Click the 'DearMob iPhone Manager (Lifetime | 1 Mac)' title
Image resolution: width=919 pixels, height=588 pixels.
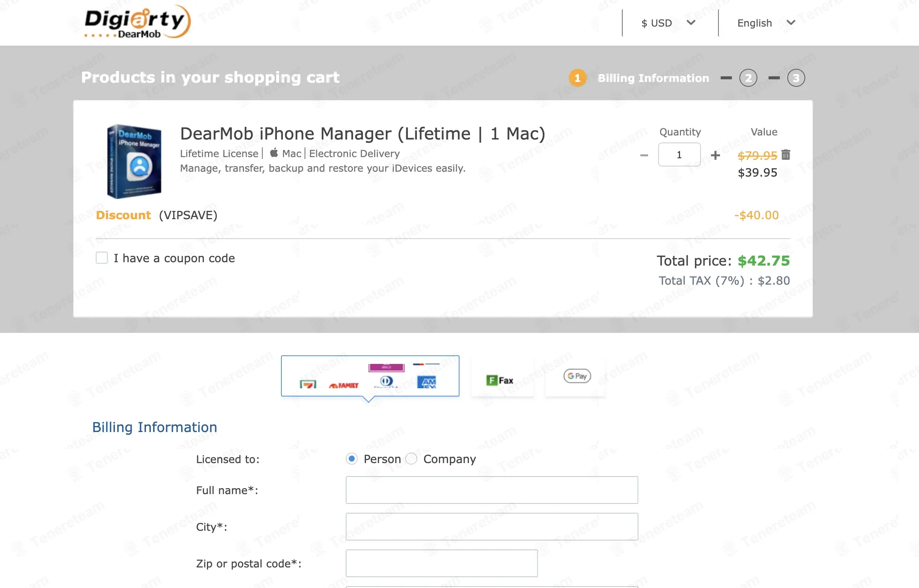(363, 134)
